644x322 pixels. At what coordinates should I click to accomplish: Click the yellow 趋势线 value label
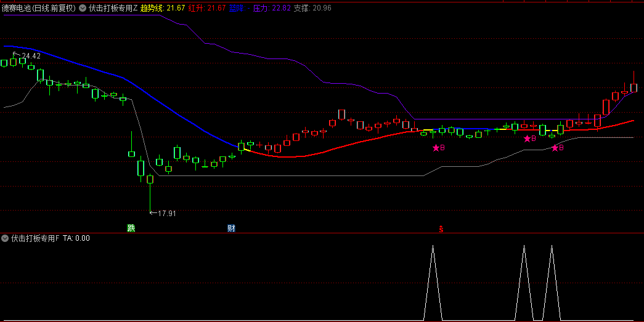(x=163, y=9)
